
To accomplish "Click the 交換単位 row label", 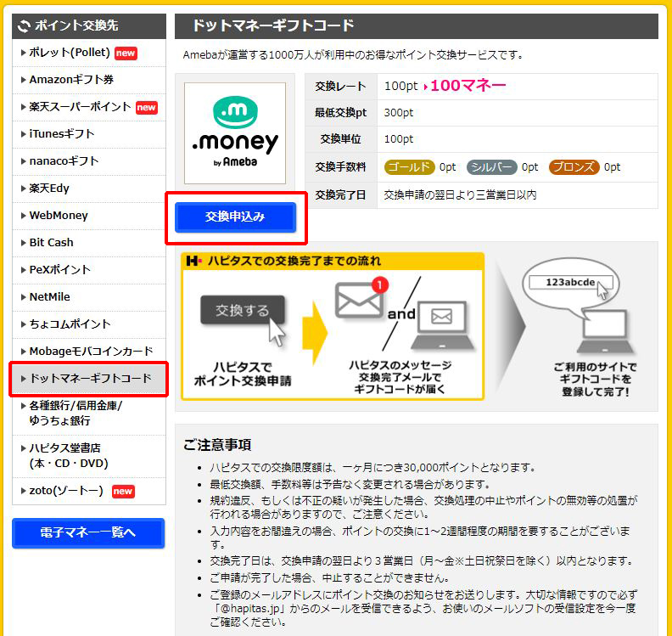I will 341,139.
